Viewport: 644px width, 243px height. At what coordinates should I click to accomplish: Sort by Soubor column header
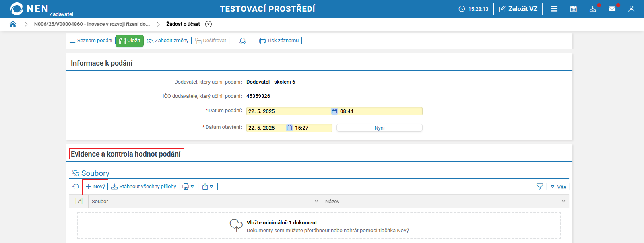click(100, 202)
